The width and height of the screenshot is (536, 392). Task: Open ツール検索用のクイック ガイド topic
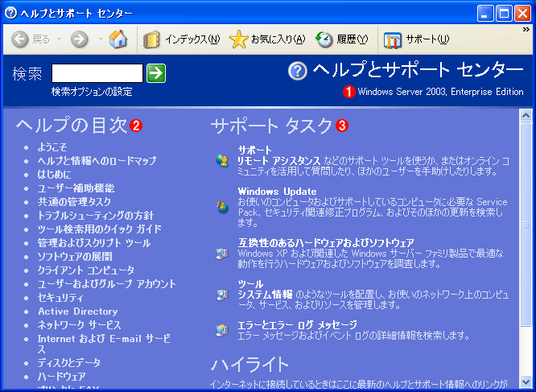pyautogui.click(x=100, y=229)
